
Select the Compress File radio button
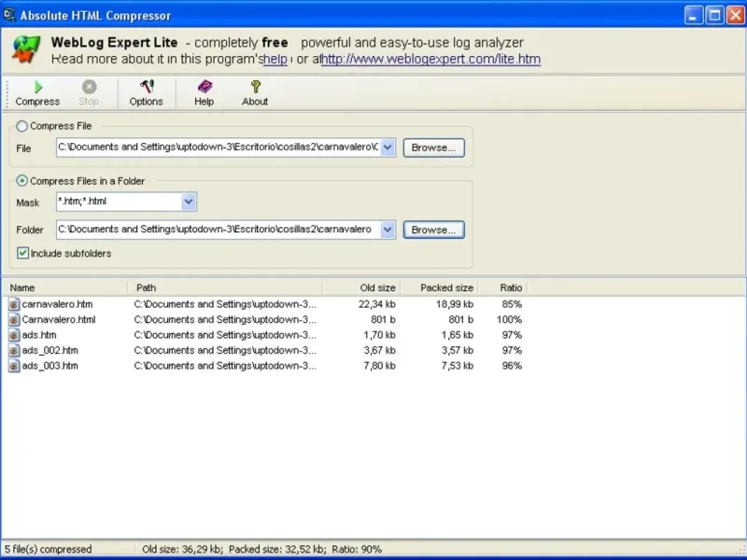point(21,126)
